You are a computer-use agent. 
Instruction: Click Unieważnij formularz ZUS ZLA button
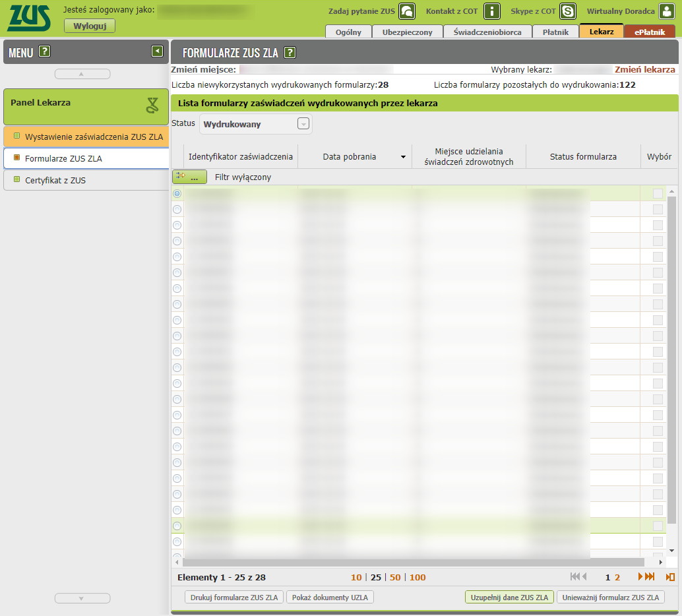pos(611,598)
